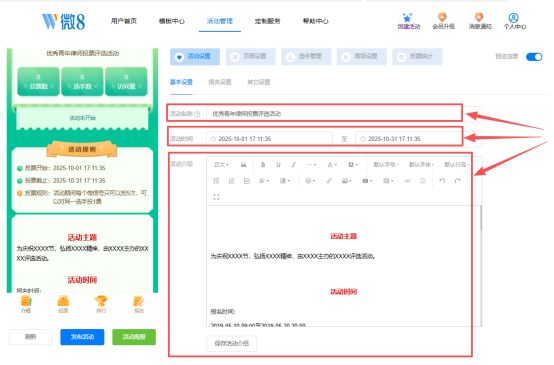
Task: Open 创建活动 star icon
Action: [x=408, y=18]
